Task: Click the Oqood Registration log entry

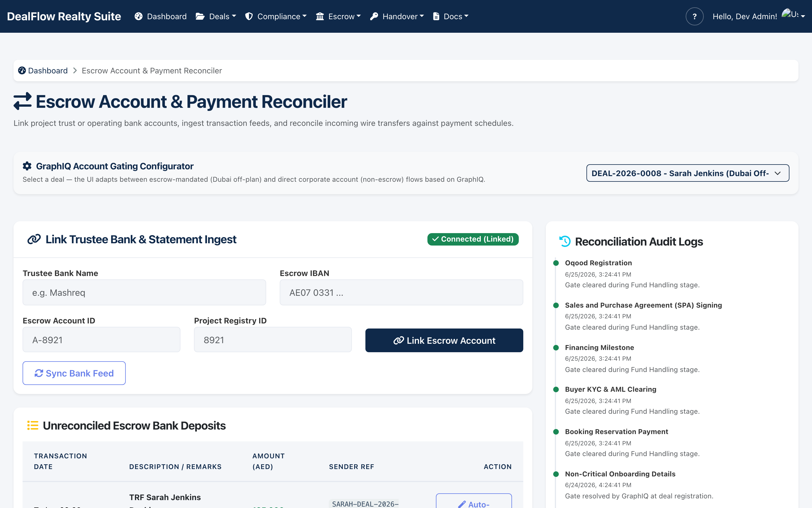Action: pyautogui.click(x=598, y=263)
